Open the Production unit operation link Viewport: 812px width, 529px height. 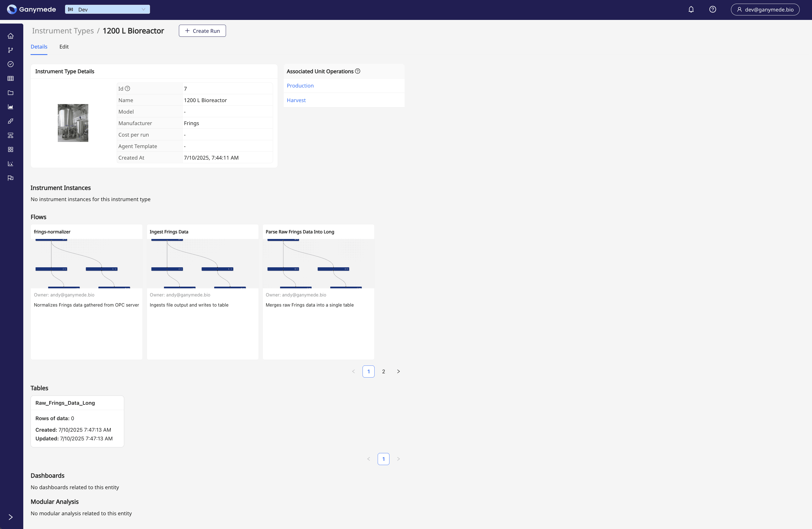[300, 86]
